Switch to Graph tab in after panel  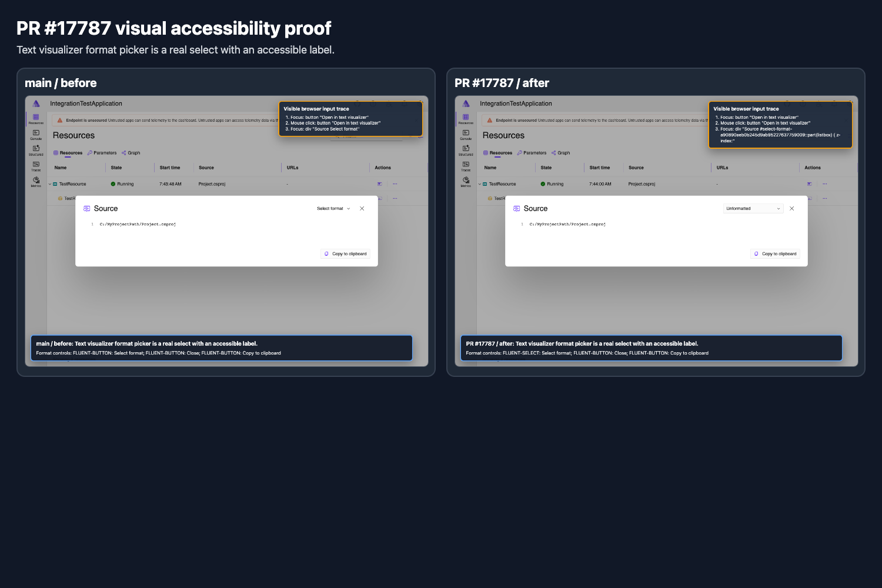[x=561, y=153]
